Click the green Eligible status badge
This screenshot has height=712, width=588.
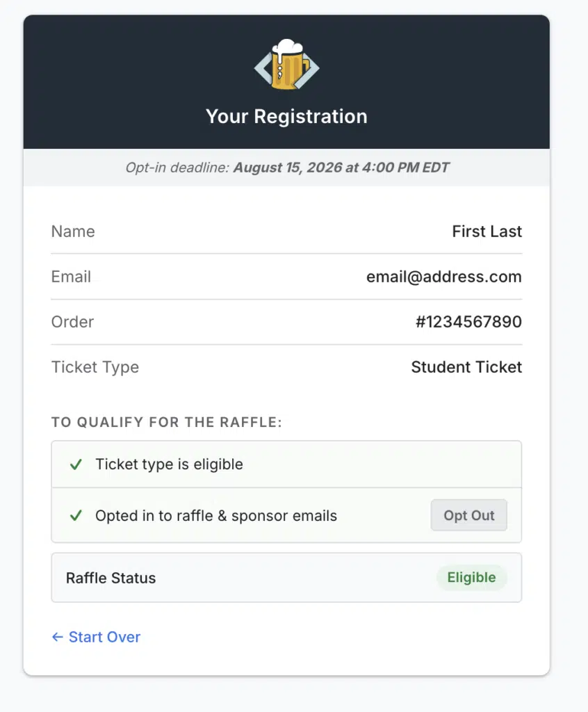coord(471,578)
